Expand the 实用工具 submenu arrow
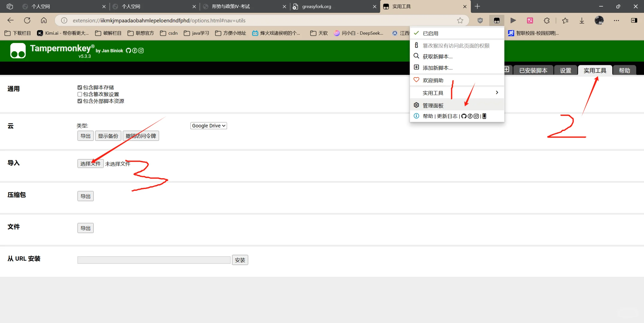Image resolution: width=644 pixels, height=323 pixels. [497, 93]
